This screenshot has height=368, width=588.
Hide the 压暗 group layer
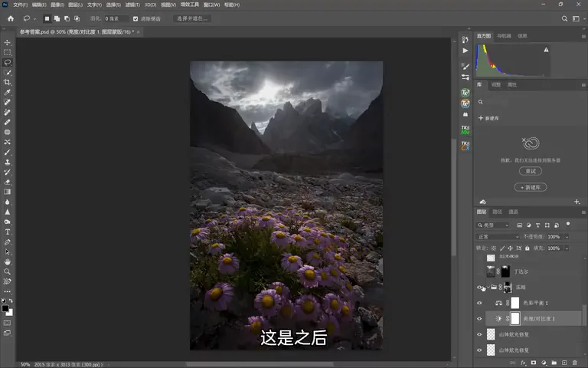[479, 287]
